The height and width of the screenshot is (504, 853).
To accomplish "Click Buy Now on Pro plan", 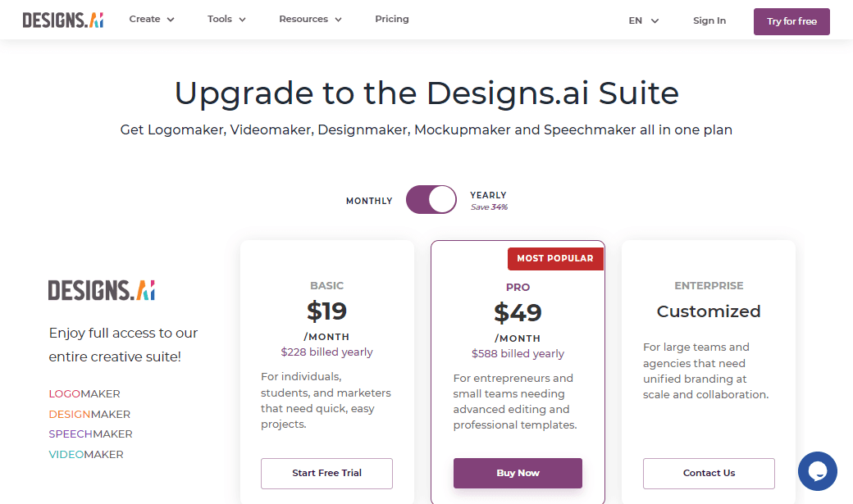I will [518, 473].
